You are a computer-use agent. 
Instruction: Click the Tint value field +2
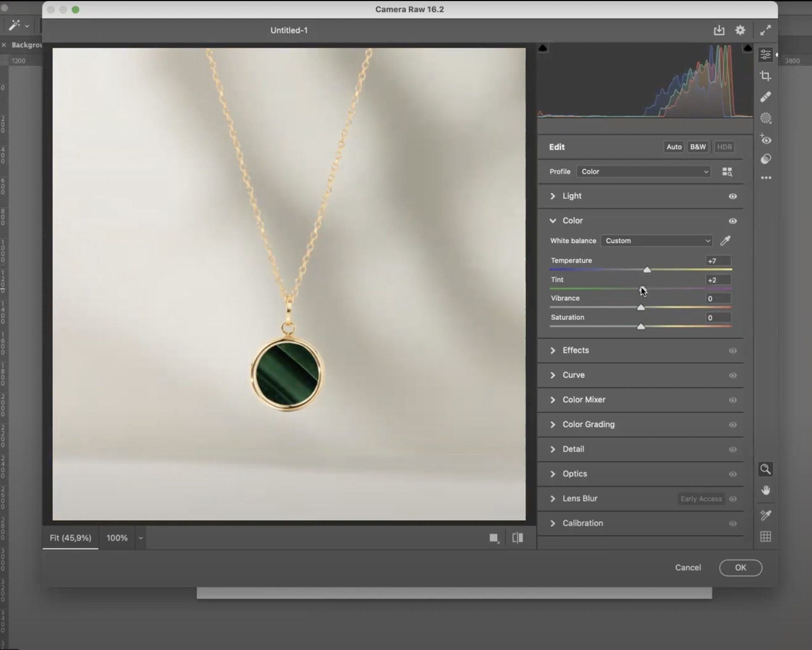(x=718, y=280)
